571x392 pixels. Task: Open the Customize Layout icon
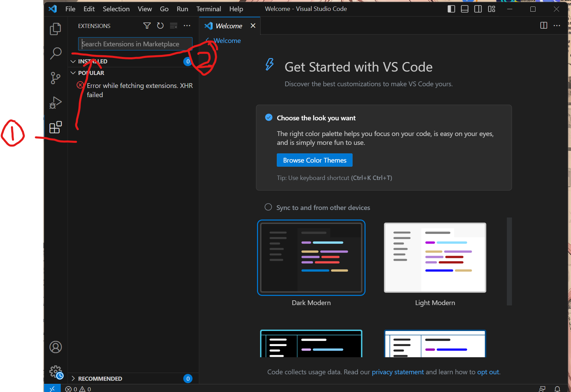(491, 9)
